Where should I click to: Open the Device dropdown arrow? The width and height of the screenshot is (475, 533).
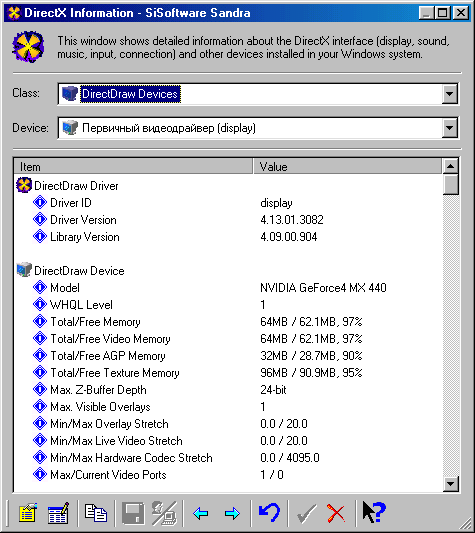449,128
